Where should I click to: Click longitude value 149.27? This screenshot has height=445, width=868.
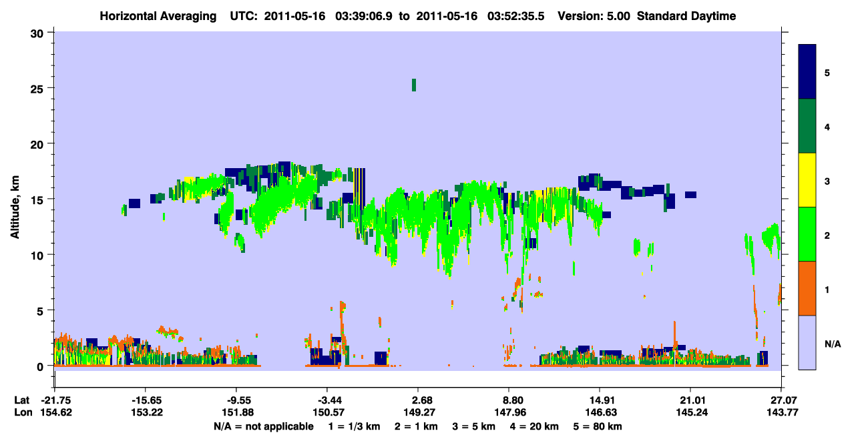pos(418,412)
